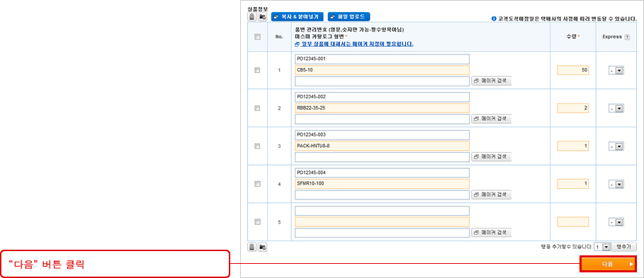Select the row 3 PACK-HNTU8-8 checkbox

[x=257, y=146]
